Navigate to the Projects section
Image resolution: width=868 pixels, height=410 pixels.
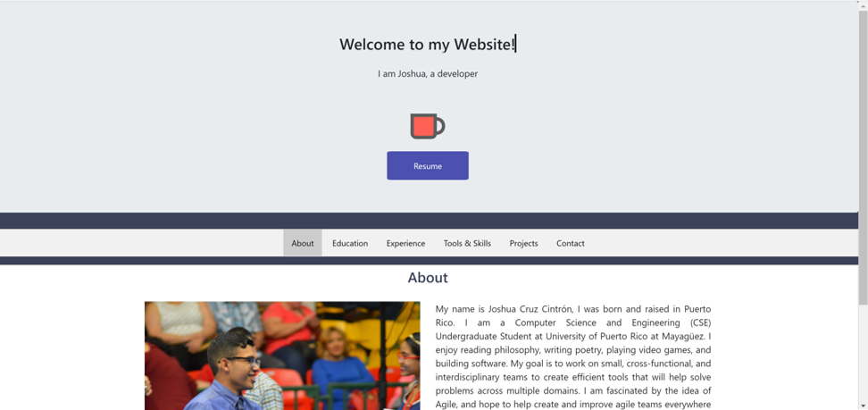tap(523, 243)
